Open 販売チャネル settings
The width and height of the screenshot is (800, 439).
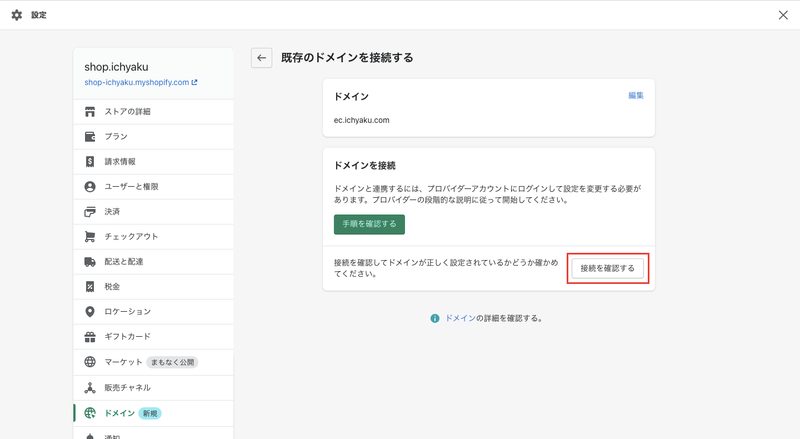point(154,387)
